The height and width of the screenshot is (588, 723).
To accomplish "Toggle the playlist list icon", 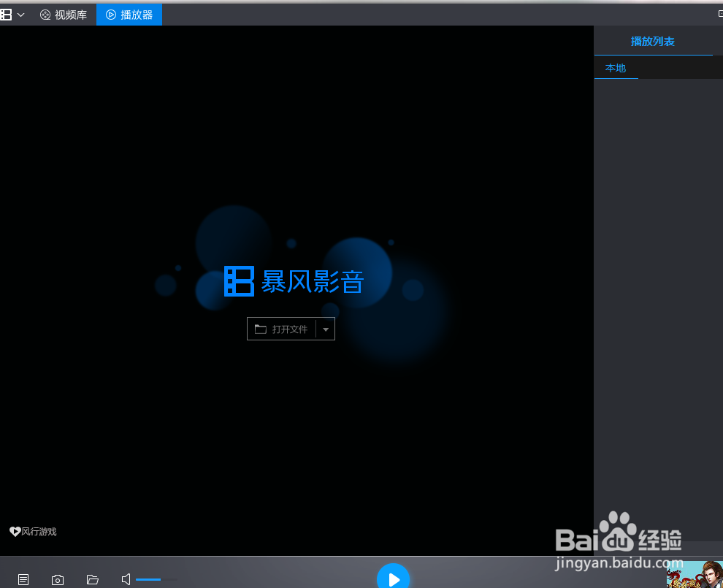I will 23,580.
